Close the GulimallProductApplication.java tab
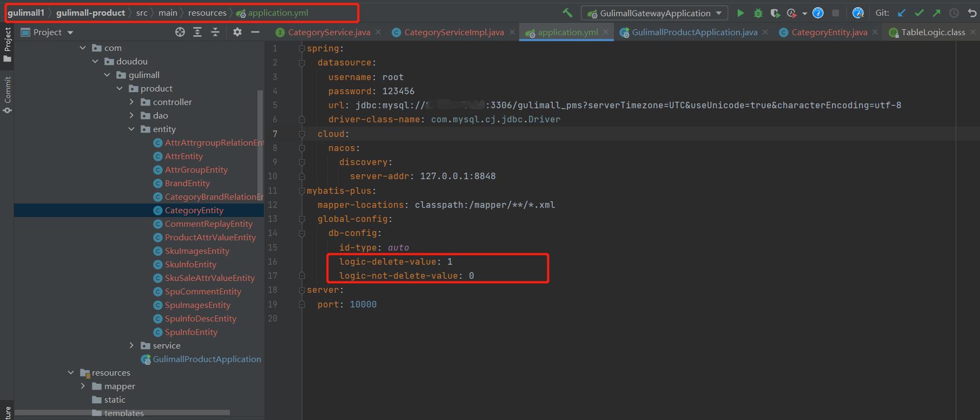Screen dimensions: 980x420 pos(765,32)
